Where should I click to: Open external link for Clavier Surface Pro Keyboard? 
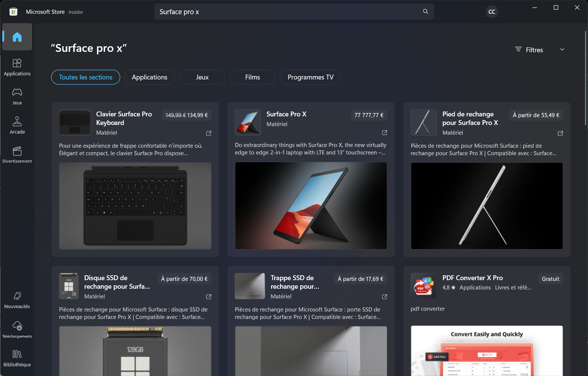click(209, 133)
